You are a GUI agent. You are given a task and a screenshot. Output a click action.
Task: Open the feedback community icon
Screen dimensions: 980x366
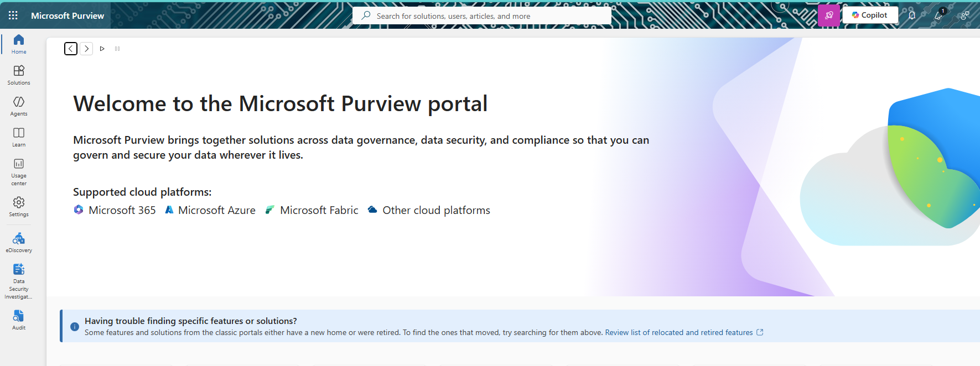[x=965, y=15]
